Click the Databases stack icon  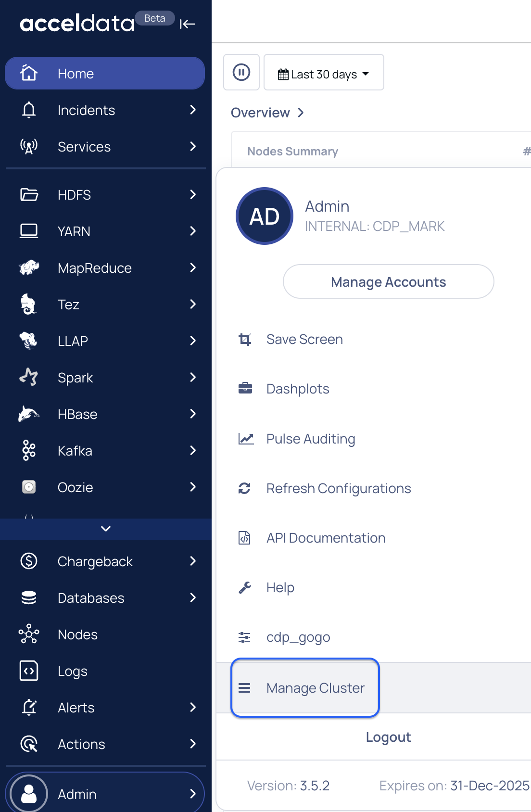pos(29,597)
